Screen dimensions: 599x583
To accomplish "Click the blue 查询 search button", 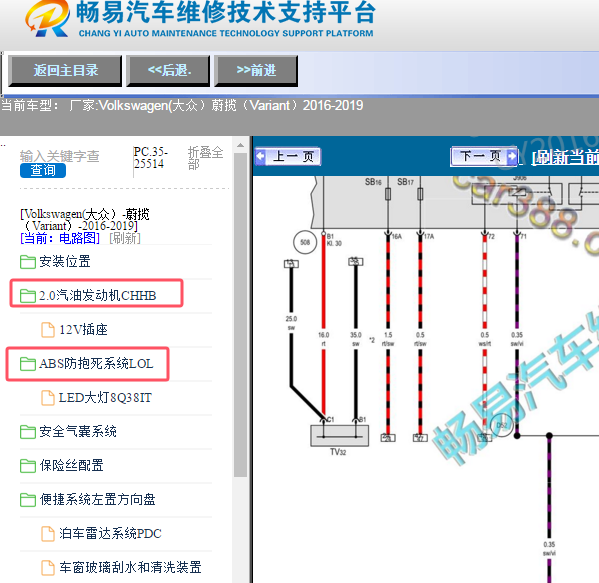I will click(x=43, y=170).
